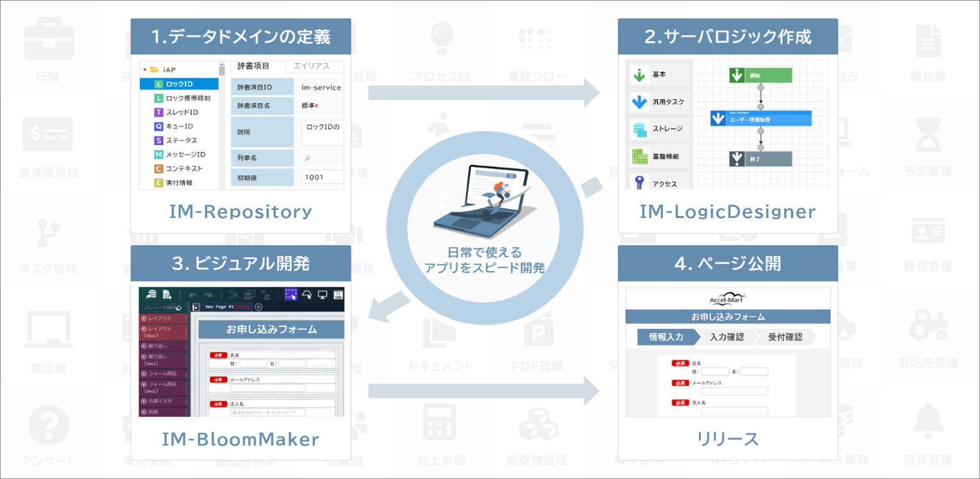This screenshot has height=479, width=980.
Task: Select the アクセス key palette category
Action: [x=659, y=181]
